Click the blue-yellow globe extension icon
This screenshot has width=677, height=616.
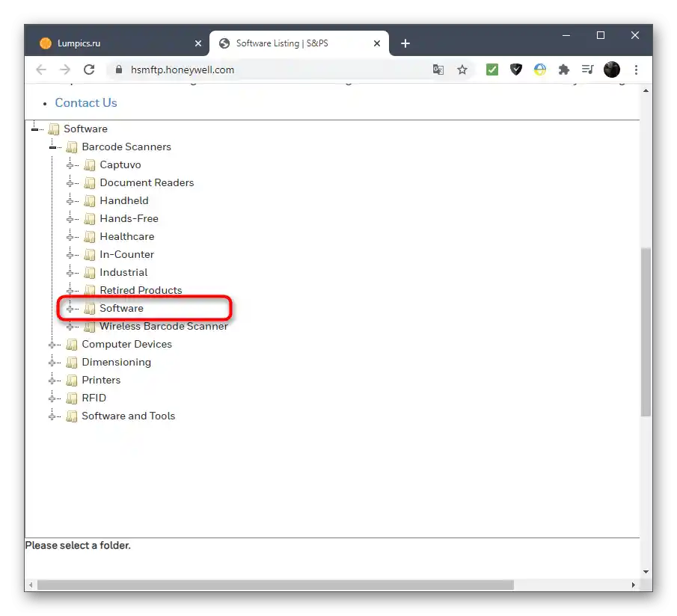point(539,70)
